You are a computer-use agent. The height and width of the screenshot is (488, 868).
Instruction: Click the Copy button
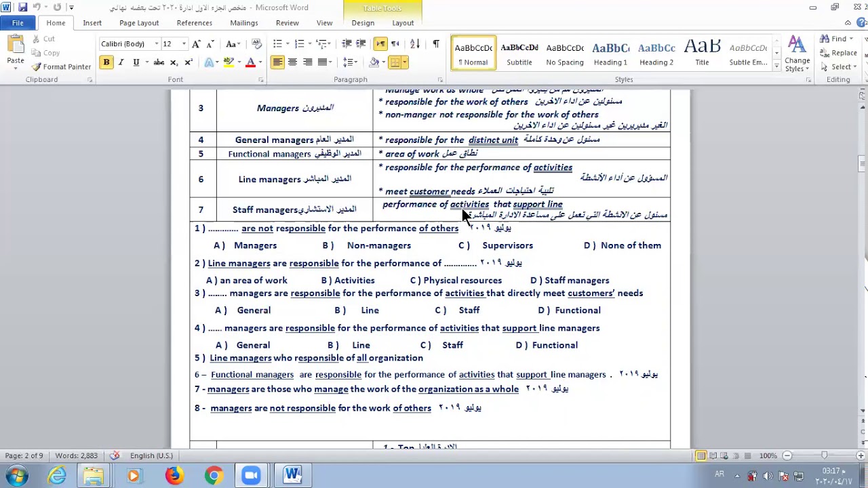coord(45,53)
